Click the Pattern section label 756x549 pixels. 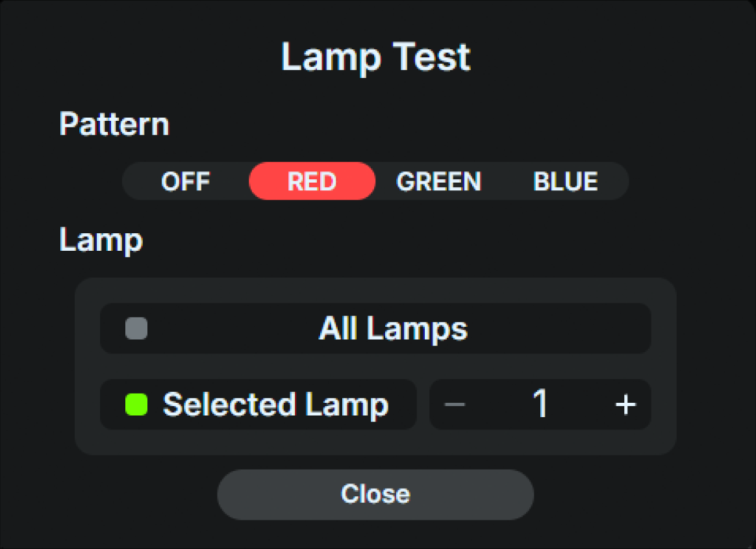pos(114,123)
